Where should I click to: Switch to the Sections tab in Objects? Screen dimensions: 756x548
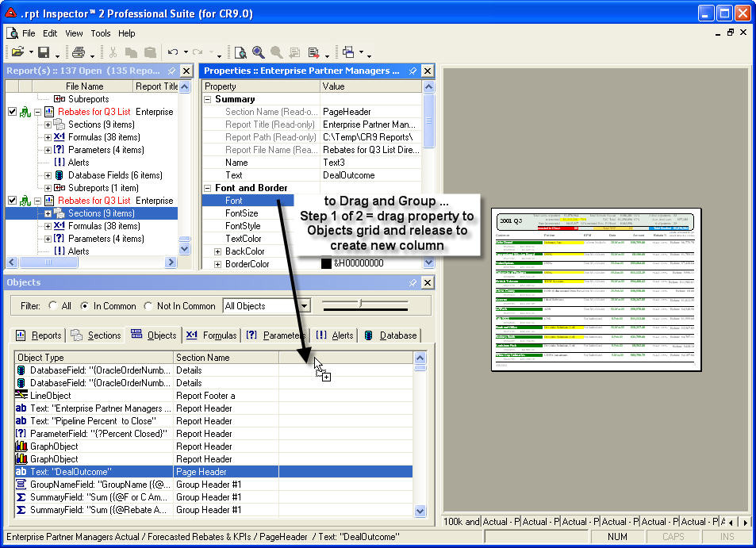pos(95,335)
